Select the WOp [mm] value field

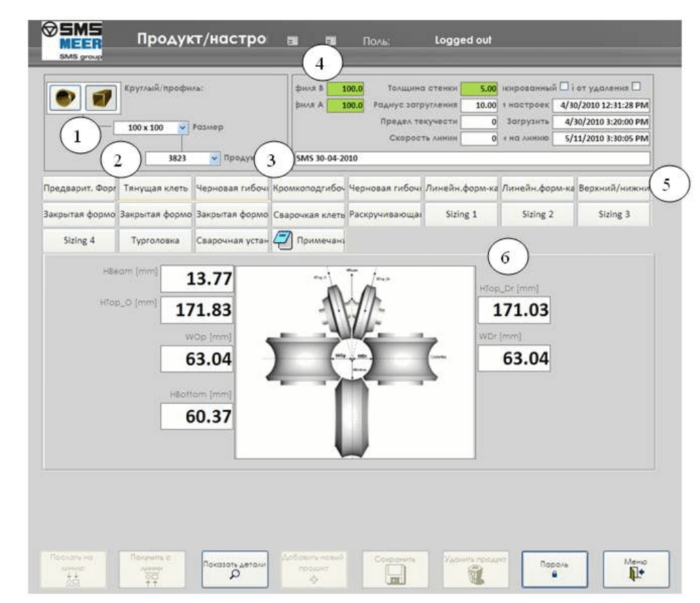(197, 358)
